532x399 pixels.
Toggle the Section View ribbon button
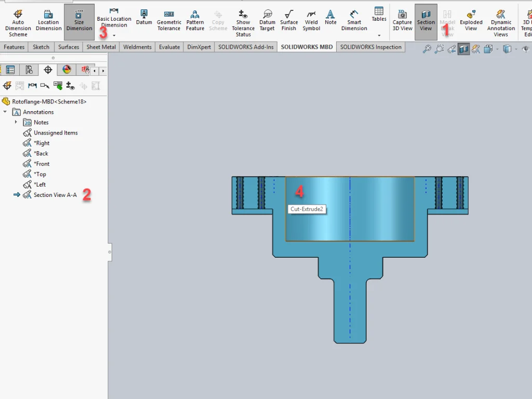(x=425, y=22)
